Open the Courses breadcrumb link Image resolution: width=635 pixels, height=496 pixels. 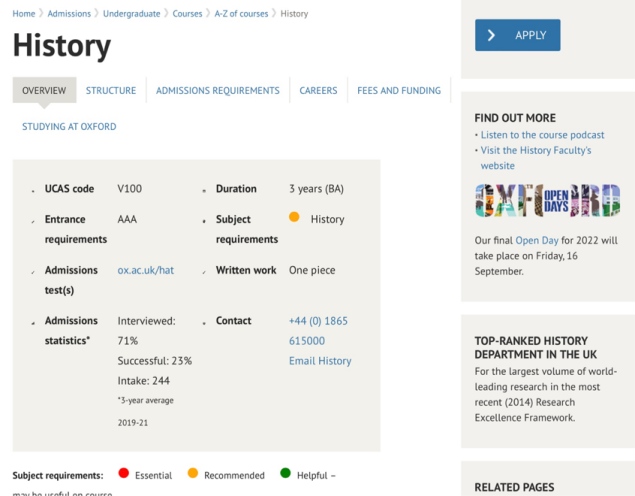(x=187, y=14)
